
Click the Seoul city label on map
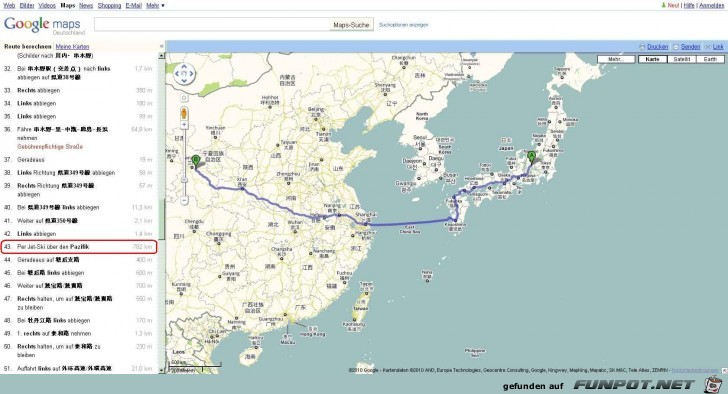(x=419, y=138)
